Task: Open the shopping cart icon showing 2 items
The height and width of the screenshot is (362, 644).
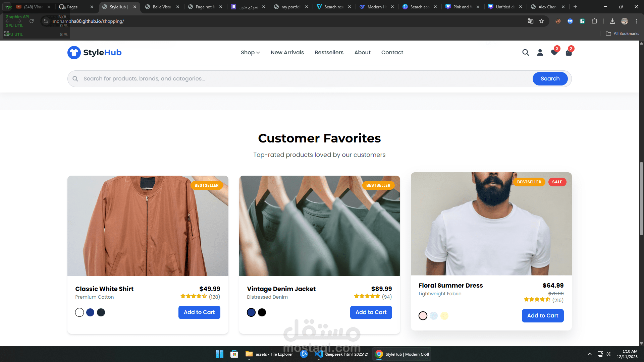Action: point(569,52)
